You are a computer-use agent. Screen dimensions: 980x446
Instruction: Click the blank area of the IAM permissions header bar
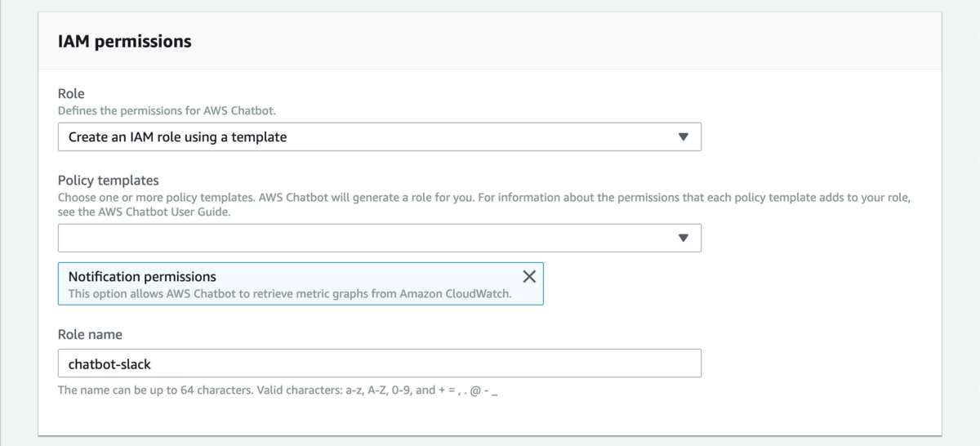572,41
